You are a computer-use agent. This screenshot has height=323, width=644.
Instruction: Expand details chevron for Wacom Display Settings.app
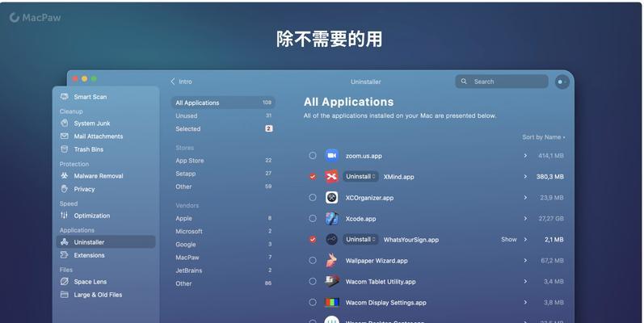(525, 302)
